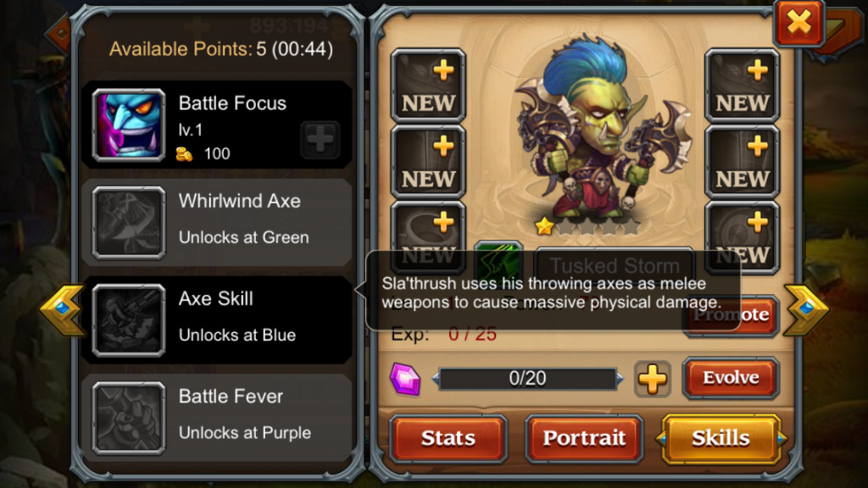Upgrade Battle Focus with the plus button

click(320, 139)
